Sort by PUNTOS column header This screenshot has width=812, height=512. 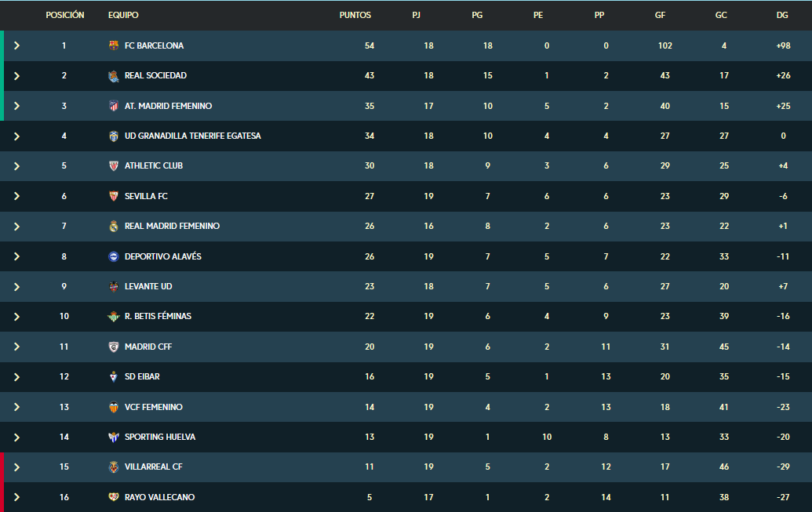click(x=355, y=15)
